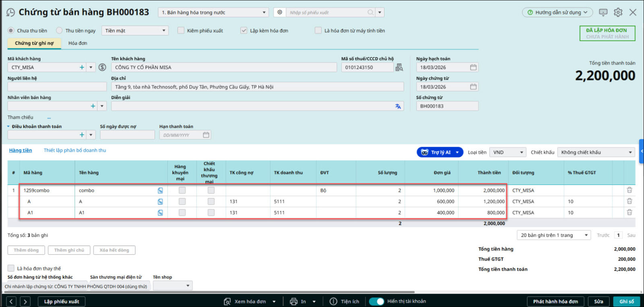Click the horizontal scrollbar at bottom
Viewport: 644px width, 307px height.
(x=209, y=292)
